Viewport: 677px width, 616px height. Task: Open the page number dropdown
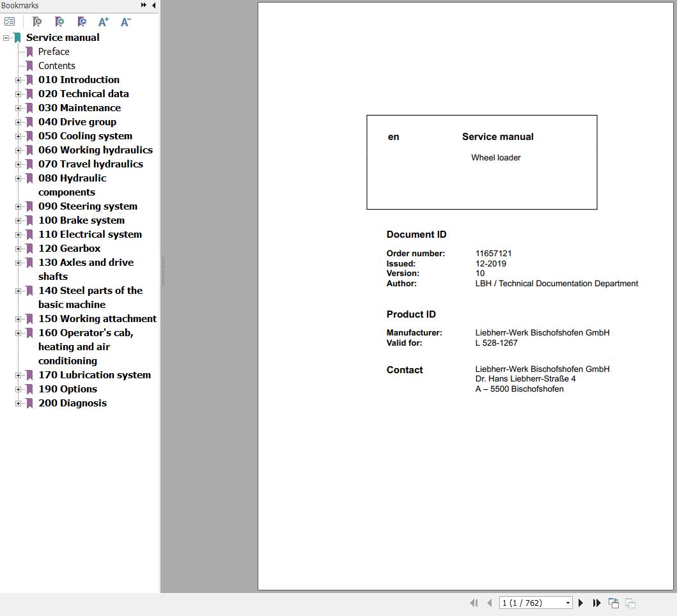coord(568,603)
